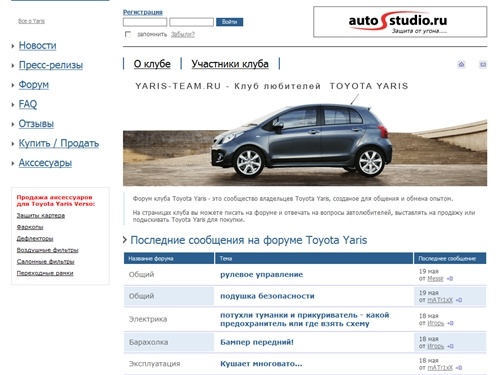The height and width of the screenshot is (375, 500).
Task: Open mATr1xX profile in Эксплуатация row
Action: click(440, 368)
